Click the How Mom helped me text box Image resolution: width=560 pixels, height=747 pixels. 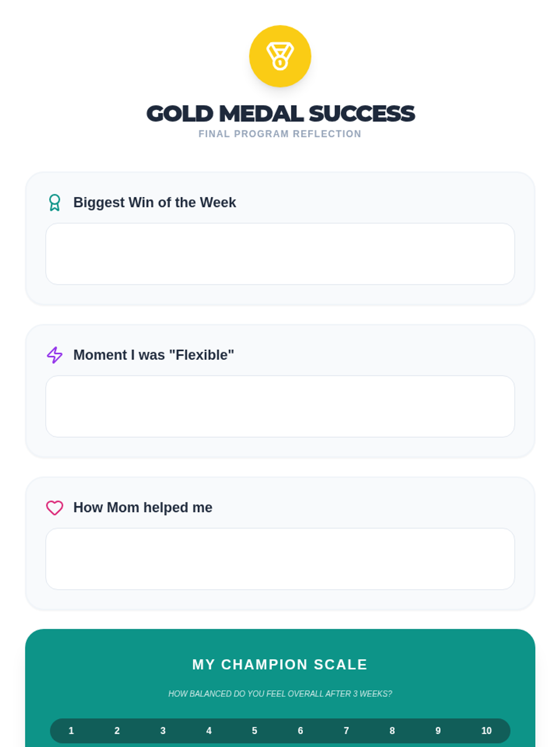[x=280, y=559]
